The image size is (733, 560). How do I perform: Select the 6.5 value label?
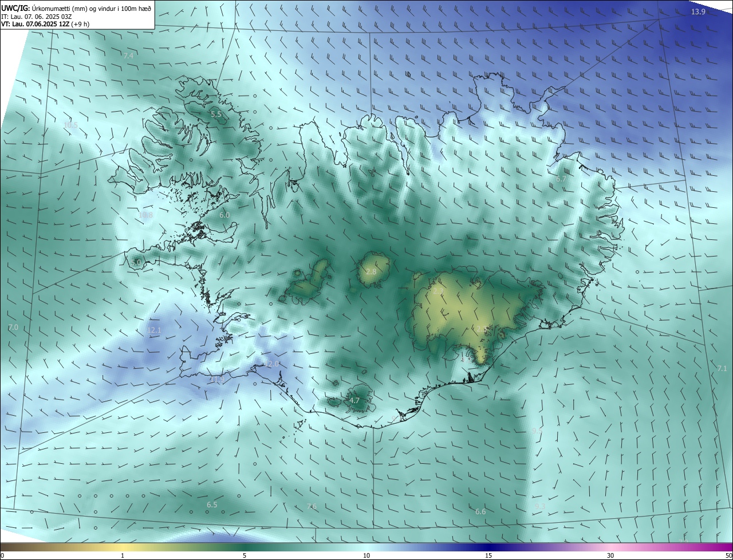tap(212, 504)
